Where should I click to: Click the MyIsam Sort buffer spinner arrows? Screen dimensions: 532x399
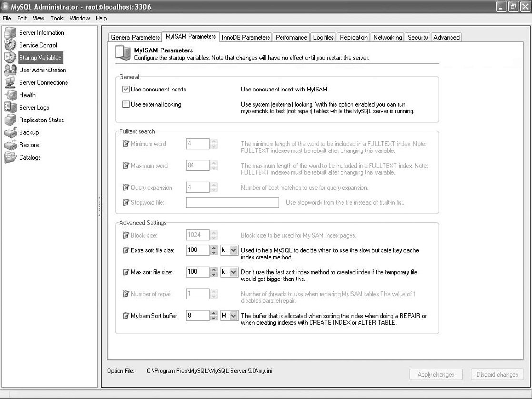pyautogui.click(x=214, y=316)
